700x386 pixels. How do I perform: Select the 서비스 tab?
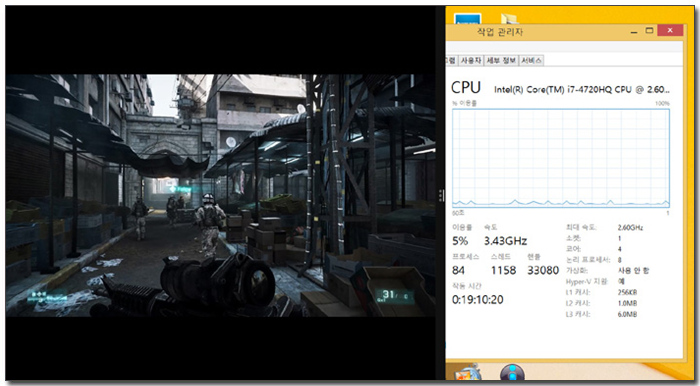coord(531,60)
